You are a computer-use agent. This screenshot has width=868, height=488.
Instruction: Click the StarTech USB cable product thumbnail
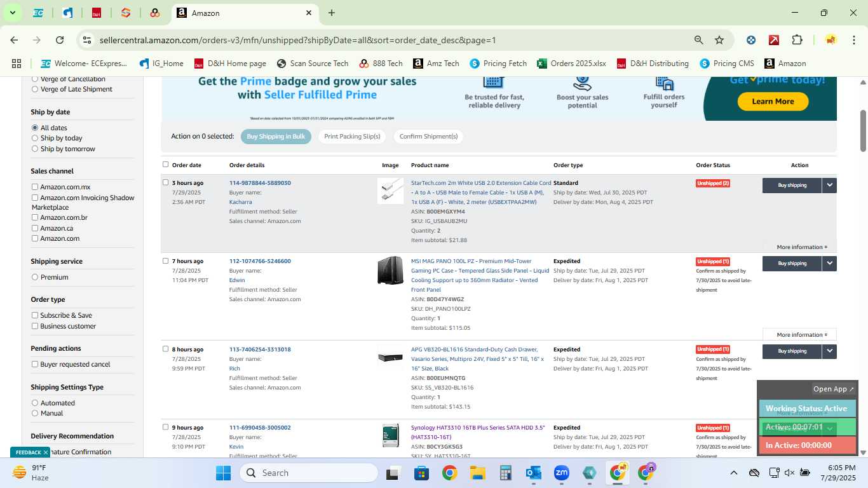click(x=390, y=191)
